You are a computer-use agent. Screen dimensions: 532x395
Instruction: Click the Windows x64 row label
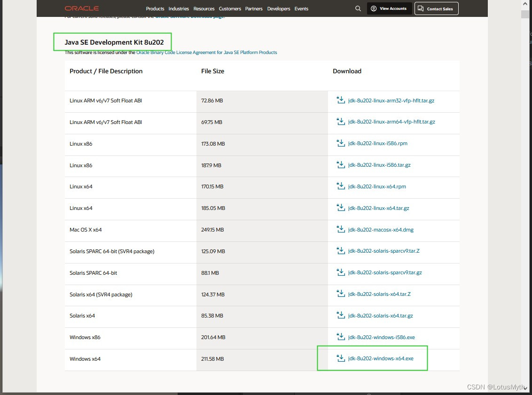[x=85, y=359]
